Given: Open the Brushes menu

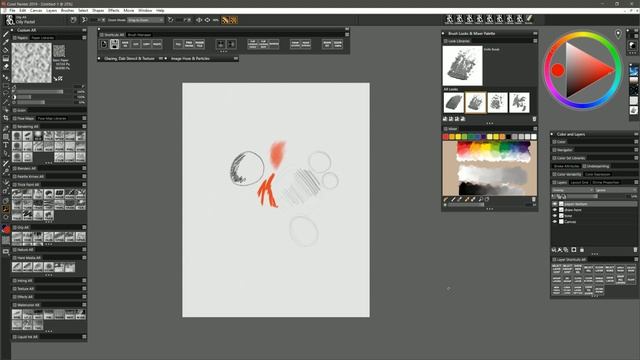Looking at the screenshot, I should click(x=67, y=11).
